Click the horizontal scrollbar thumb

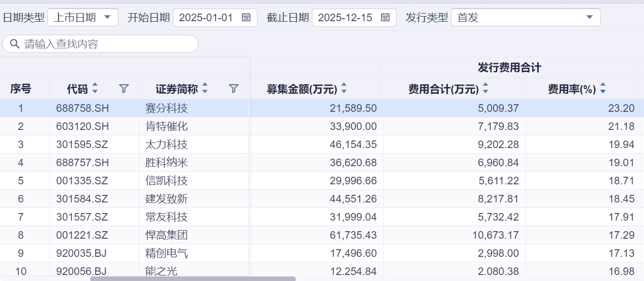(193, 278)
